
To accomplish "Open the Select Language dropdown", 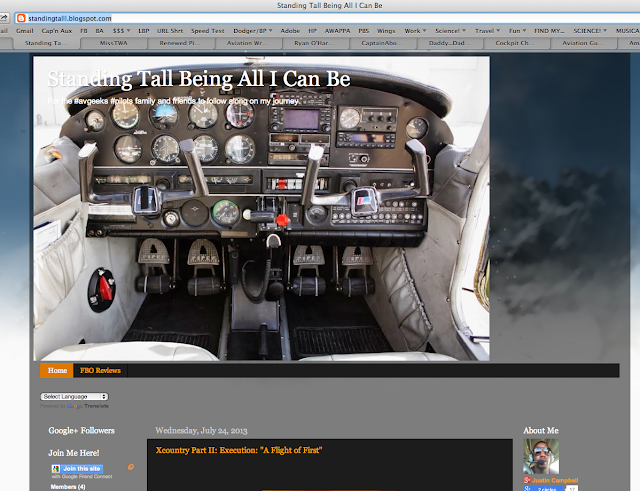I will point(74,396).
